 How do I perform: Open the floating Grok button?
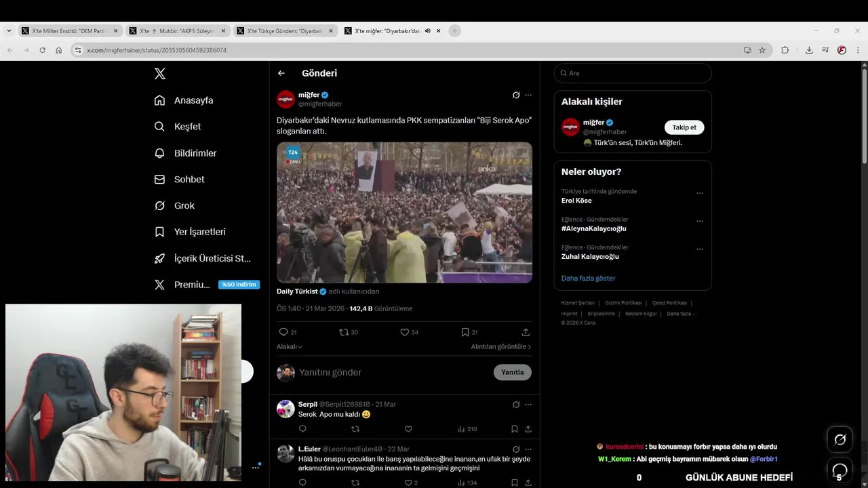click(x=840, y=440)
